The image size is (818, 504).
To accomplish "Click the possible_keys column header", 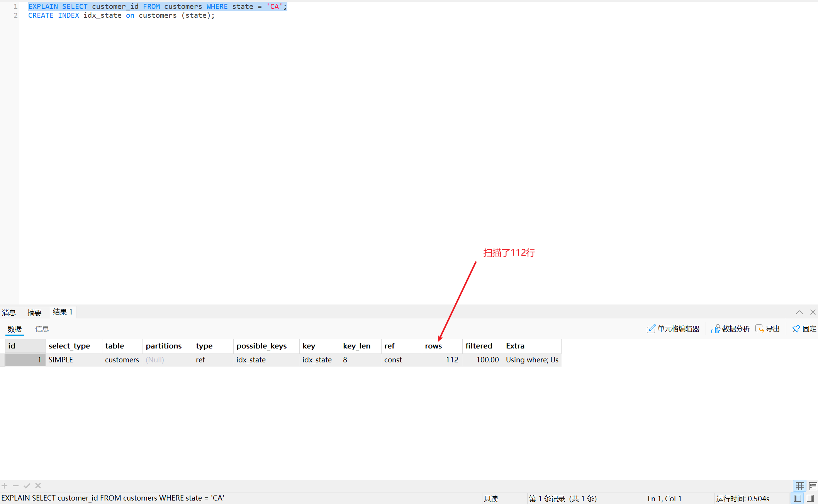I will click(x=266, y=346).
